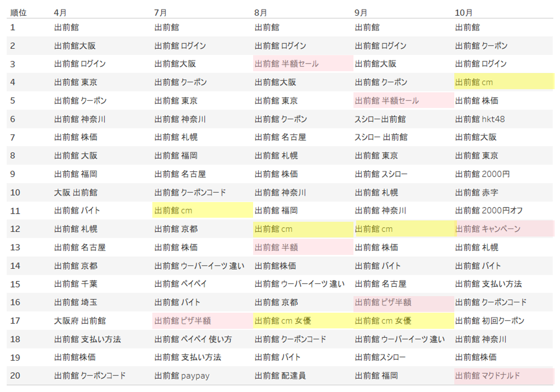The width and height of the screenshot is (560, 392).
Task: Click 出前館スシロー at rank 19
Action: click(380, 357)
